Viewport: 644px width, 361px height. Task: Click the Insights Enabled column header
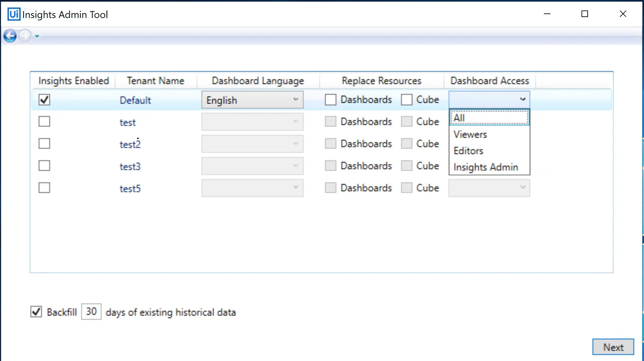(74, 81)
